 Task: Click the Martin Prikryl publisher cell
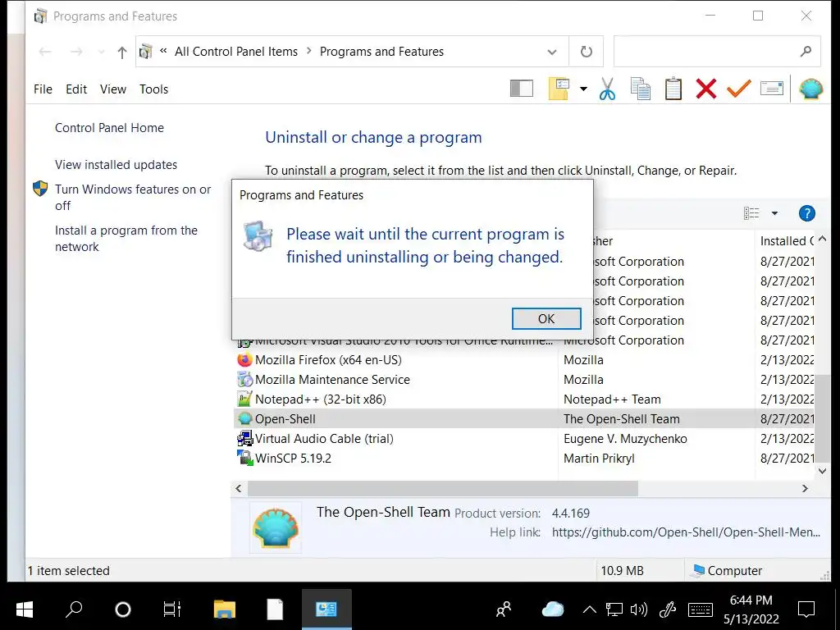(x=599, y=459)
